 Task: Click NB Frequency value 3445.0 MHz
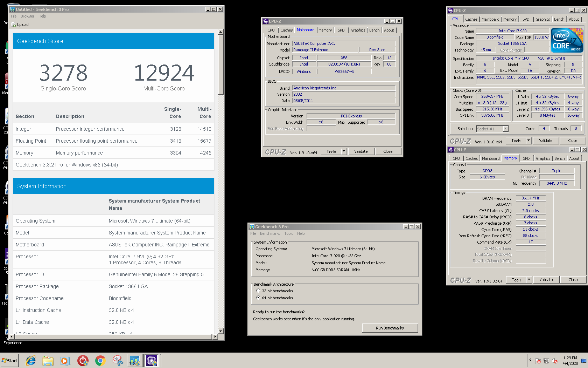point(556,183)
